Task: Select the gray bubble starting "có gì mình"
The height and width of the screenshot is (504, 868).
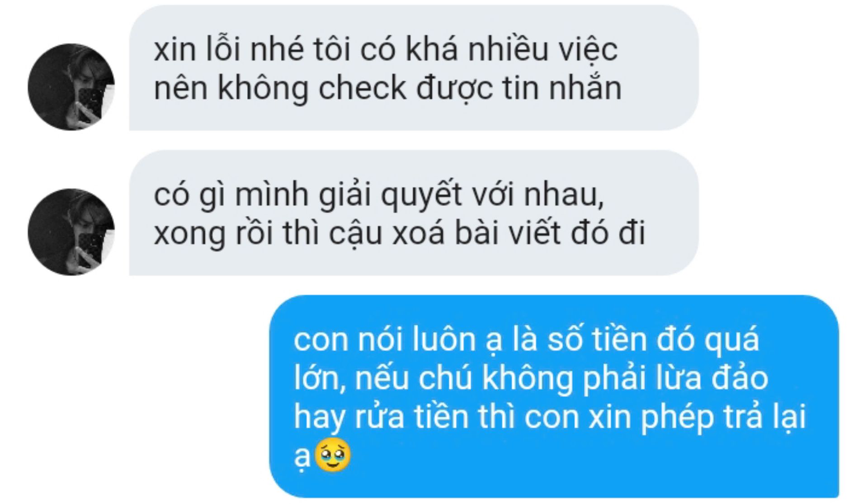Action: 414,213
